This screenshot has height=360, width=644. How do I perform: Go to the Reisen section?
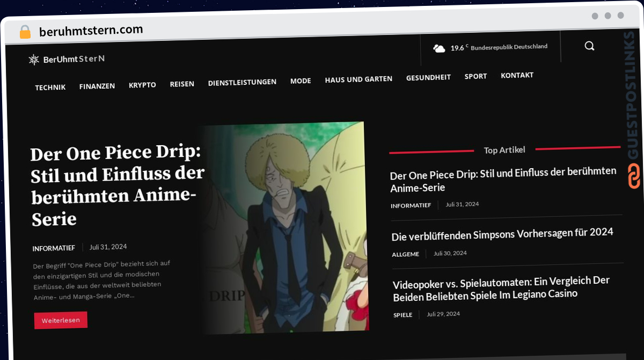click(x=182, y=84)
